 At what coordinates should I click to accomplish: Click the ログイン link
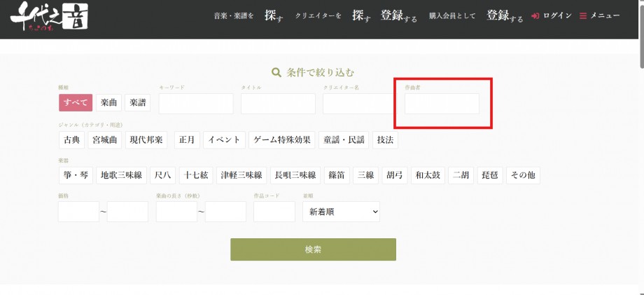557,16
